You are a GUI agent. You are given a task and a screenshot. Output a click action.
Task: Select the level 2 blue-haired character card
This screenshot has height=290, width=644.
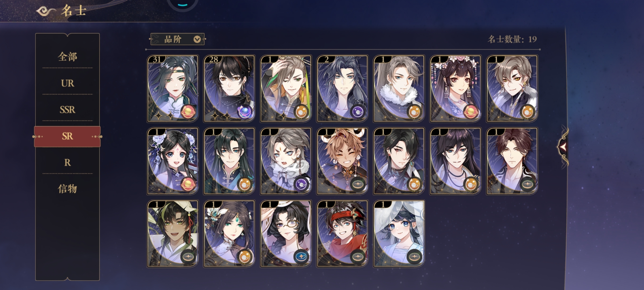point(342,89)
